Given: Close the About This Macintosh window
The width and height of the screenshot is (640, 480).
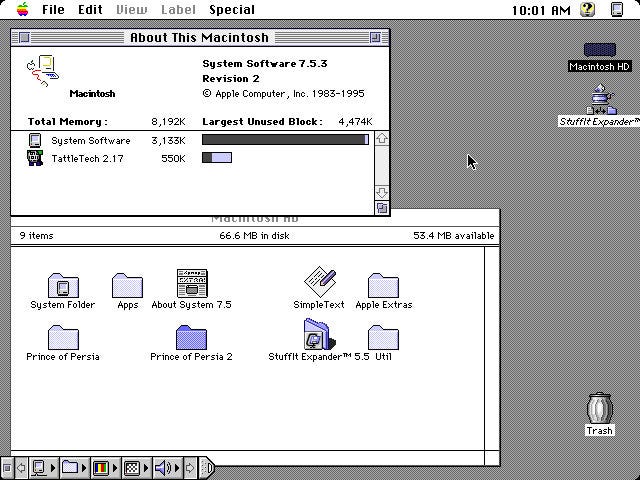Looking at the screenshot, I should 24,38.
